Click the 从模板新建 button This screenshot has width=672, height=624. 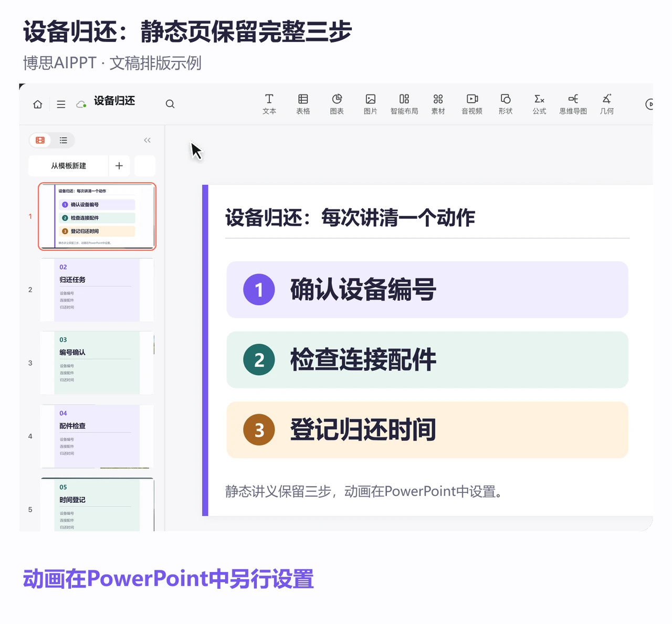coord(68,166)
